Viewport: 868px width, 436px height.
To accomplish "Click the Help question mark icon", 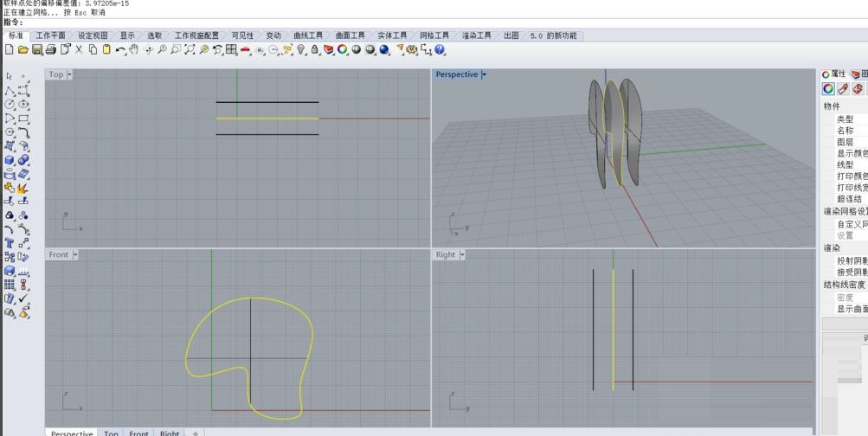I will coord(440,50).
